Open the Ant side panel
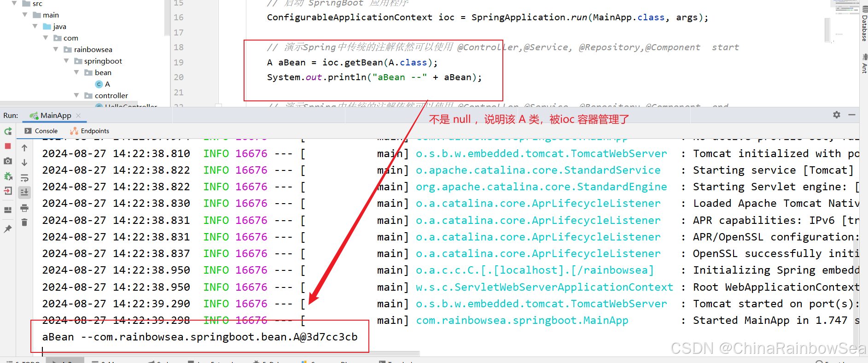The width and height of the screenshot is (868, 363). pyautogui.click(x=864, y=63)
